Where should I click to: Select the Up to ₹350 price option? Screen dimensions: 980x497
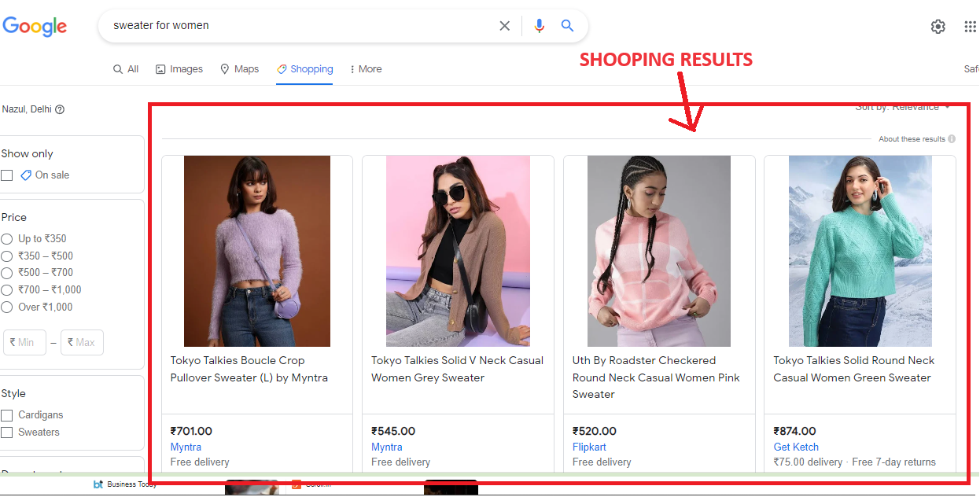pyautogui.click(x=7, y=239)
